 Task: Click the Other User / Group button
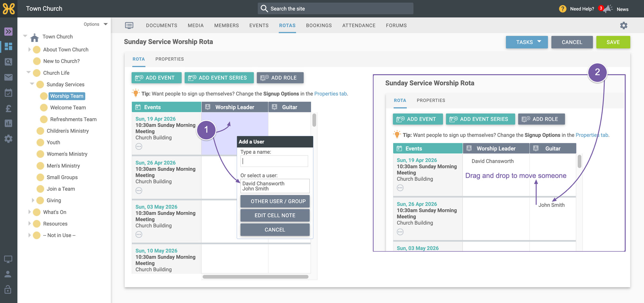tap(275, 201)
